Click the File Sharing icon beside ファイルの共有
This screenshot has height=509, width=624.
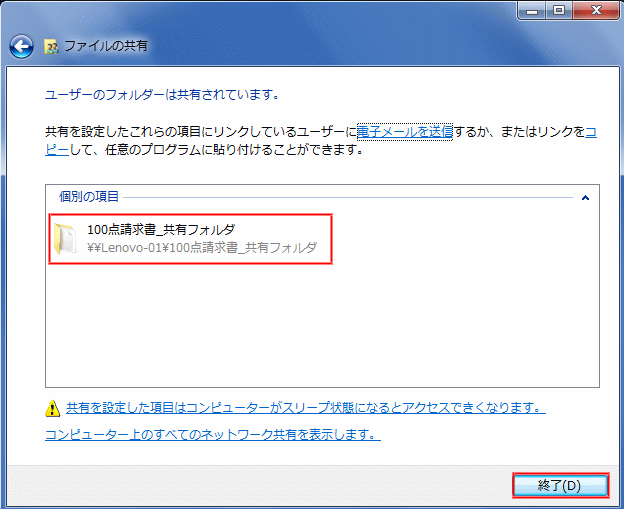pos(51,47)
